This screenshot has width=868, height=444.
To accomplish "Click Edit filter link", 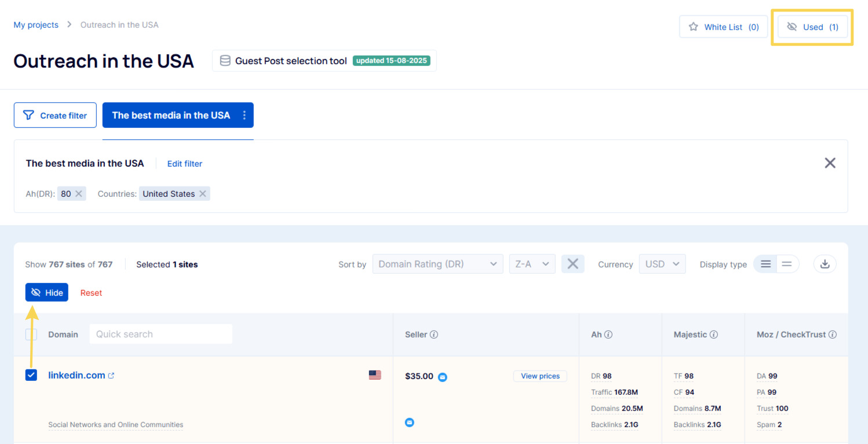I will click(185, 164).
